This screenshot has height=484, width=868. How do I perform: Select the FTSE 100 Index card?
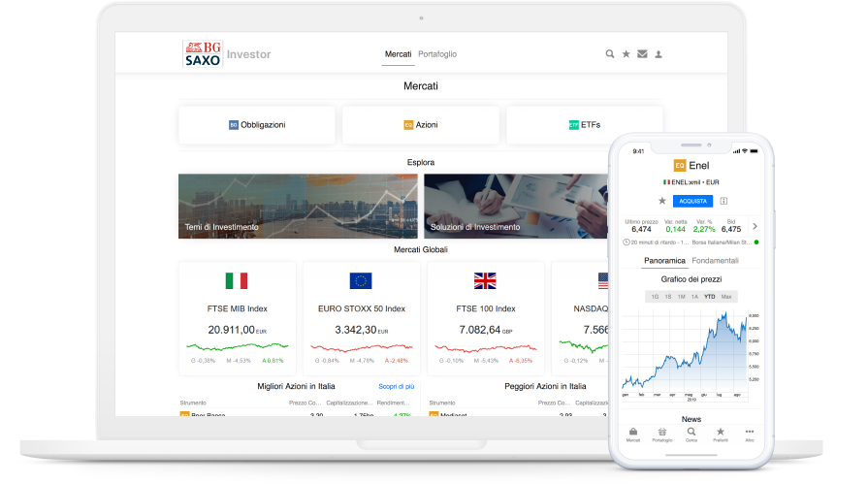[x=486, y=318]
